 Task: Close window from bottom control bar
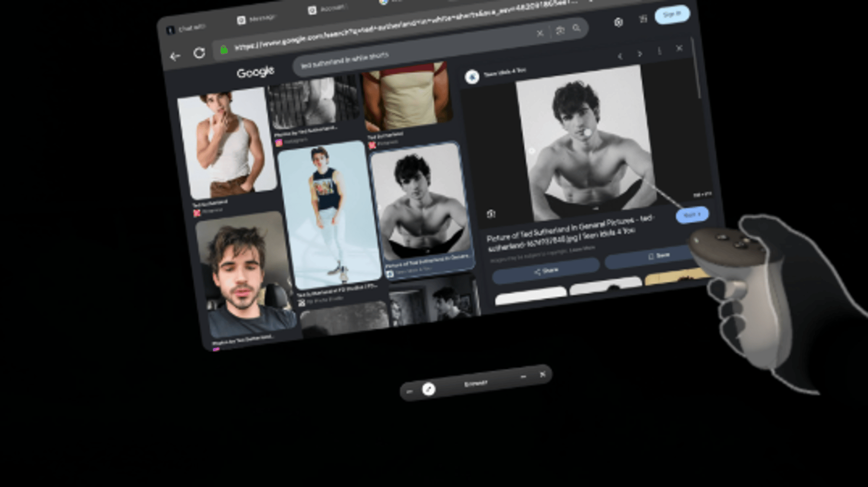pos(542,374)
